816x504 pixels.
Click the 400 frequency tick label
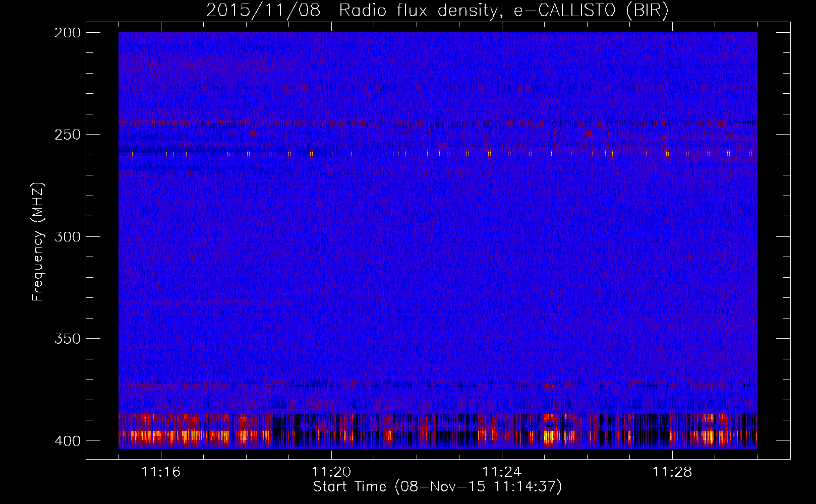point(68,441)
